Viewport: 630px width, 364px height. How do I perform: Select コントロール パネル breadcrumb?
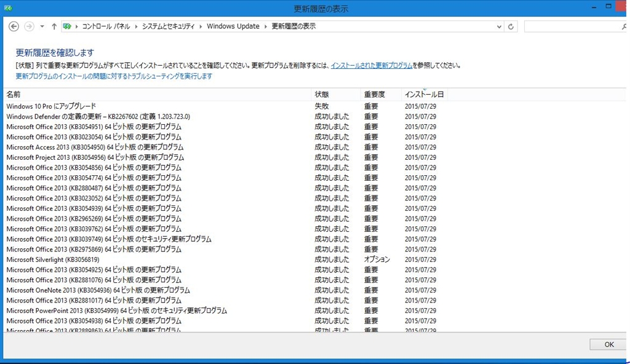click(x=106, y=26)
